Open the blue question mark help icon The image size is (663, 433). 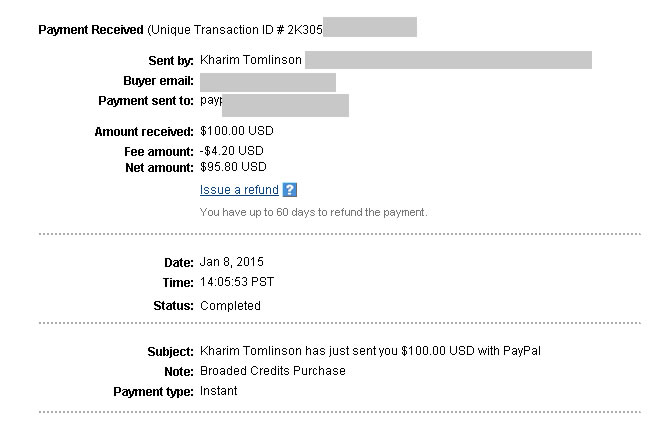point(290,190)
